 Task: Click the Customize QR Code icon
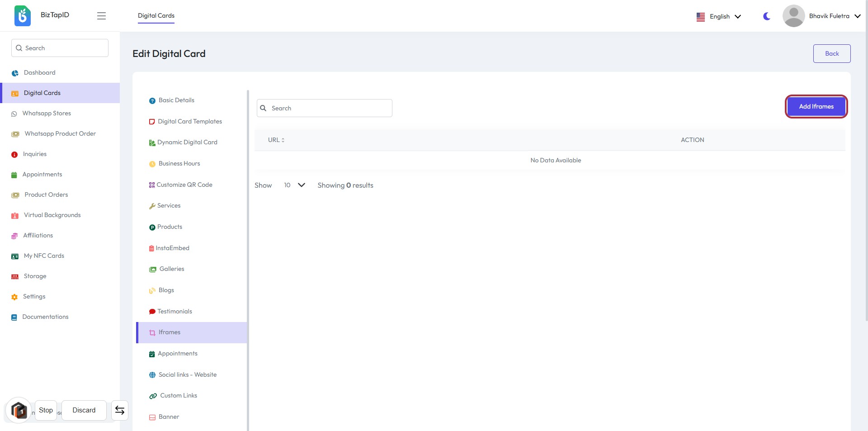coord(152,185)
